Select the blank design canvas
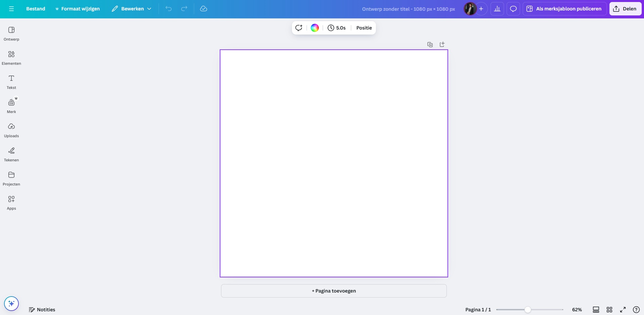The width and height of the screenshot is (644, 315). tap(334, 163)
